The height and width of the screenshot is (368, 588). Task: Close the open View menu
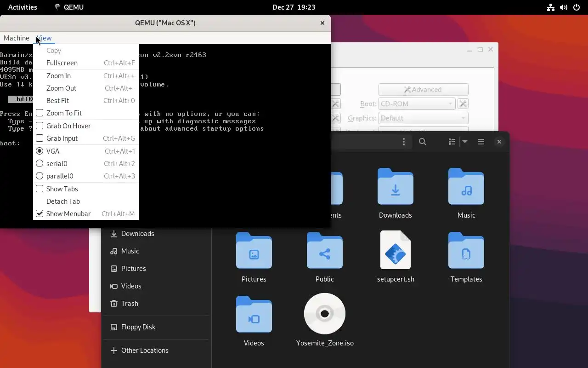[x=44, y=38]
